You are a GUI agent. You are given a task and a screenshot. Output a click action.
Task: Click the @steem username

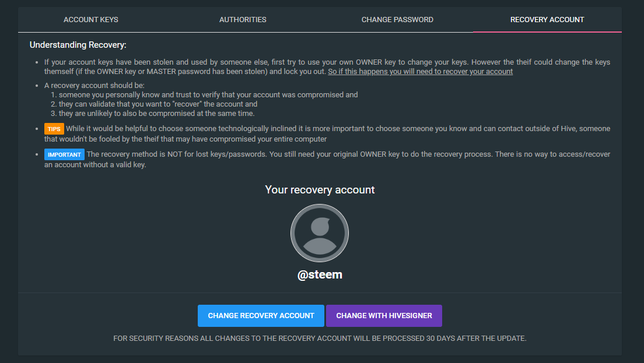click(x=320, y=275)
